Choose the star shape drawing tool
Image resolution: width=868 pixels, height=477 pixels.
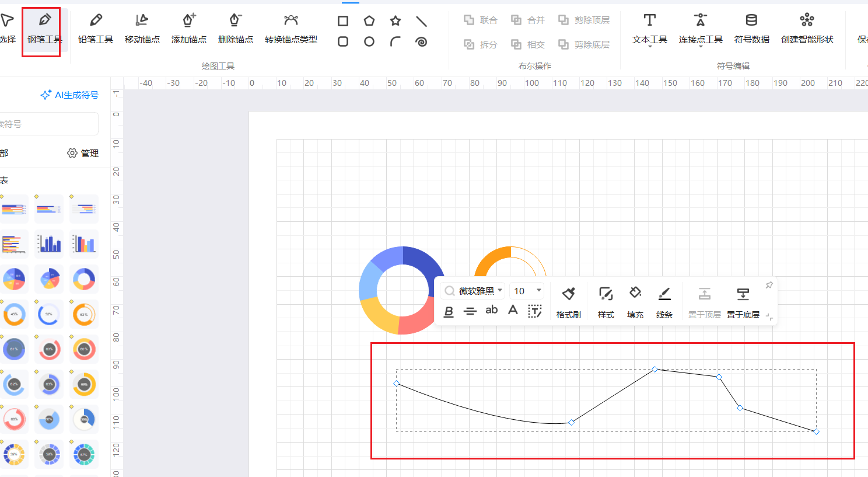click(x=395, y=21)
